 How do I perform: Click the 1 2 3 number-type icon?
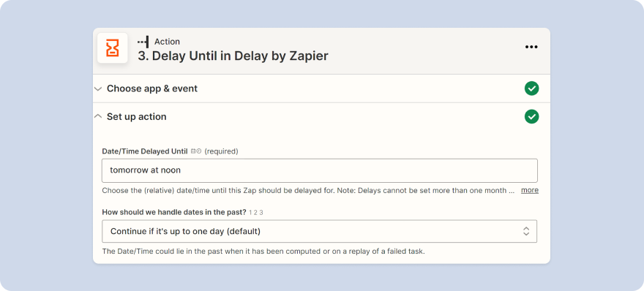point(256,213)
